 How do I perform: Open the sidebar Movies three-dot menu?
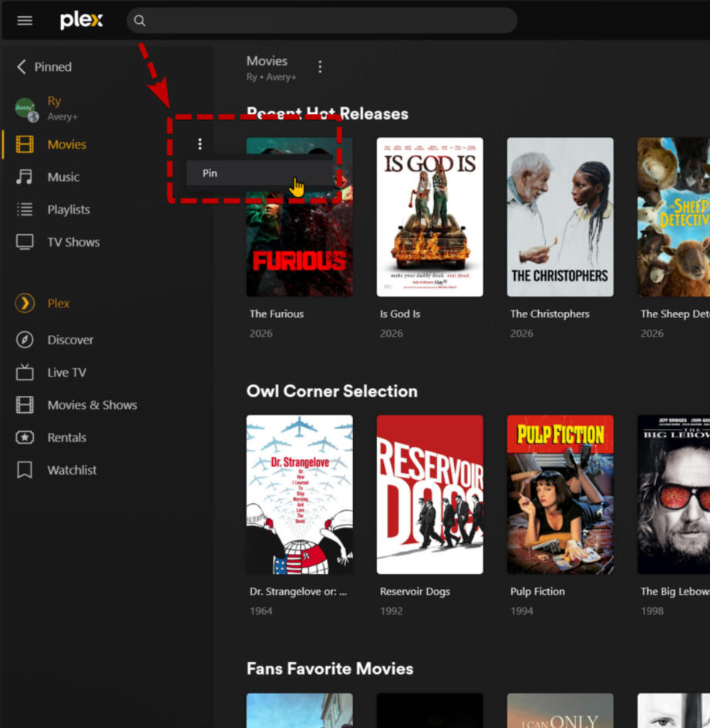pyautogui.click(x=200, y=144)
